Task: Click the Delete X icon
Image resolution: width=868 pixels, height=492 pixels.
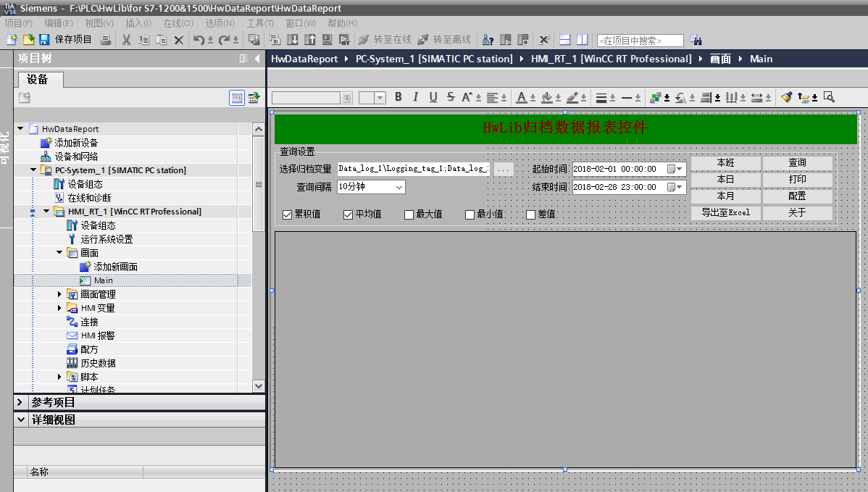Action: (x=179, y=40)
